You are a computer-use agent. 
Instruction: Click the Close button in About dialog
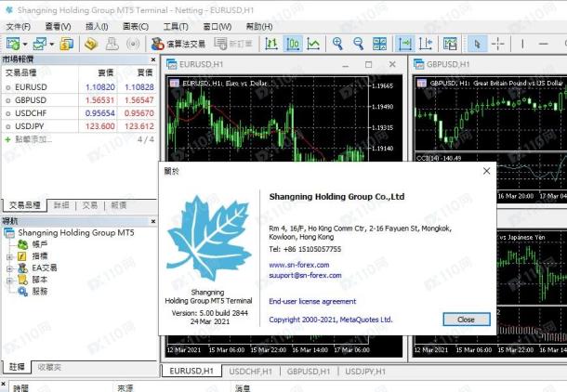pos(466,320)
